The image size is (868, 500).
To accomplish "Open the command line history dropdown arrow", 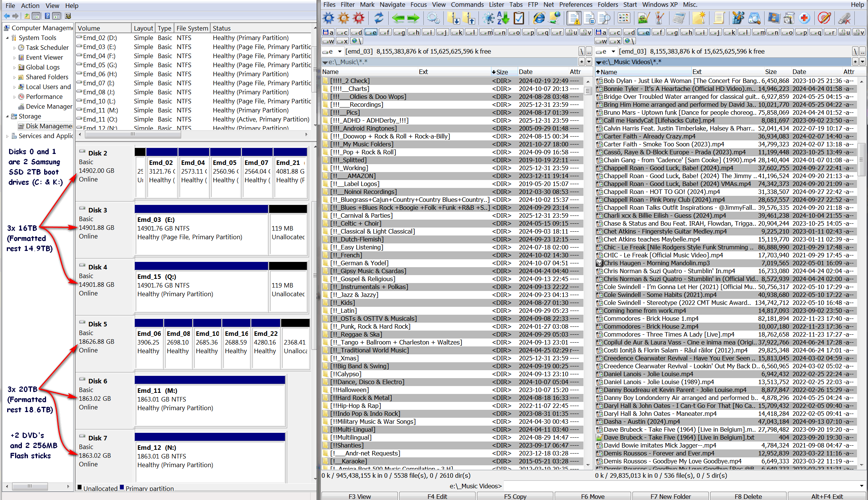I will [862, 486].
